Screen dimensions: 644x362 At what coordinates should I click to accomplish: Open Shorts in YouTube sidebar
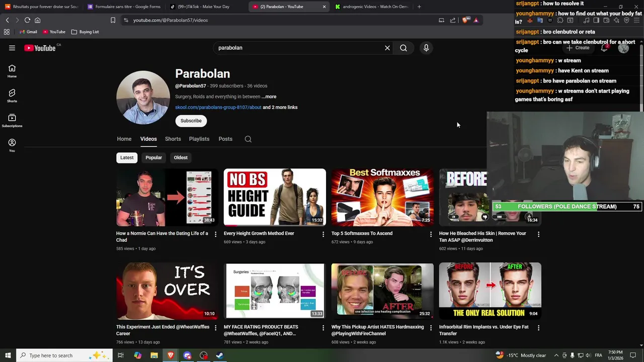point(12,96)
